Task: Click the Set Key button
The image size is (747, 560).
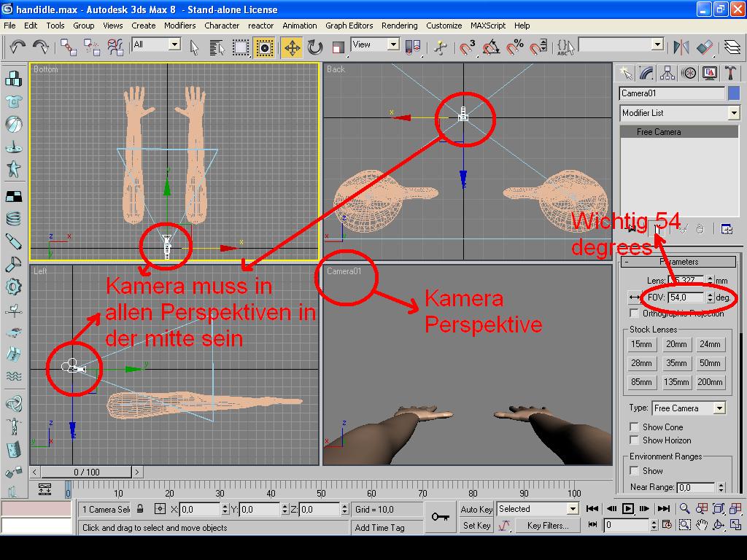Action: [x=476, y=526]
